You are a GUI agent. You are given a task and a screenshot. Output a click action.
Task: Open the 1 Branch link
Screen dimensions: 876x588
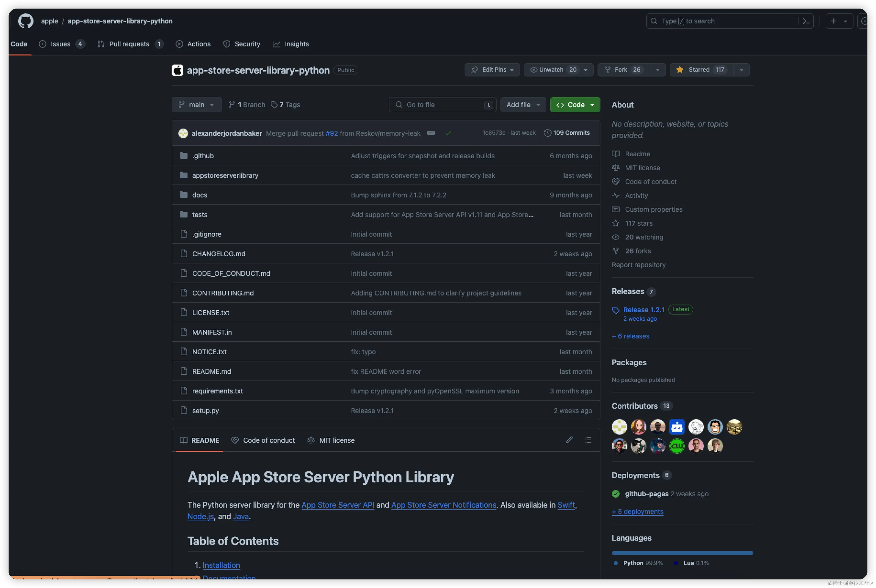pyautogui.click(x=247, y=105)
